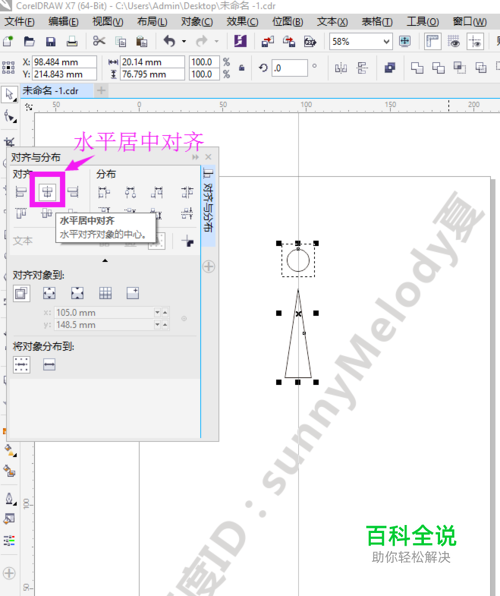Add a new document with the plus tab

pyautogui.click(x=101, y=90)
